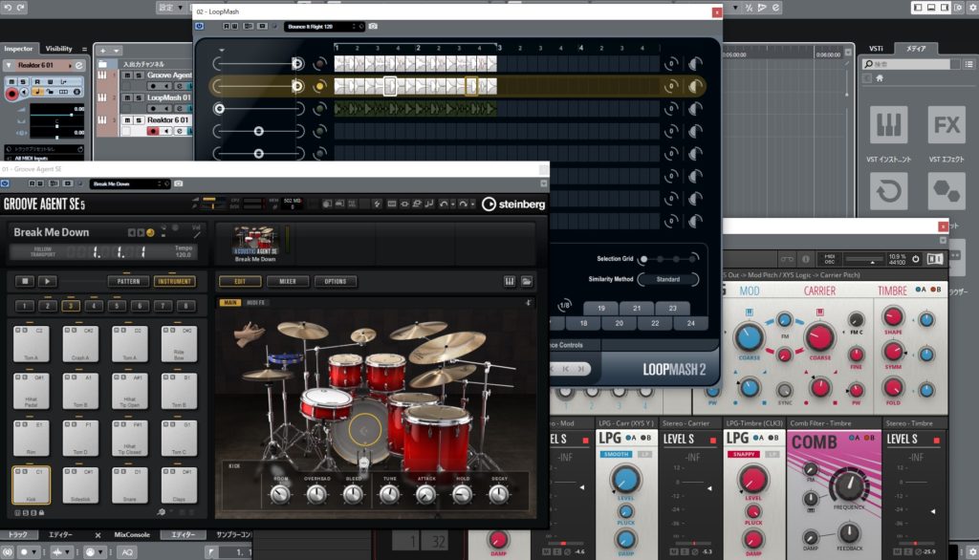Open the Similarity Method Standard selector
This screenshot has width=979, height=560.
pyautogui.click(x=668, y=279)
